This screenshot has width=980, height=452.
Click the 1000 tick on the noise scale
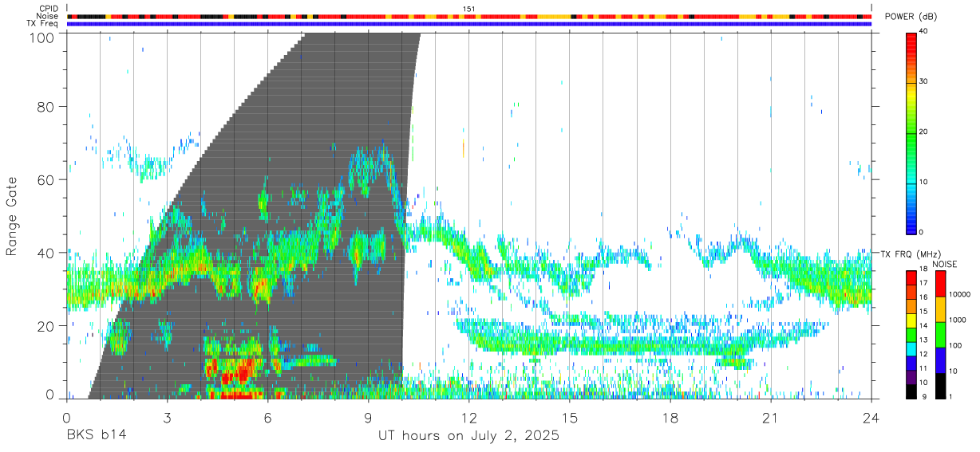point(958,320)
